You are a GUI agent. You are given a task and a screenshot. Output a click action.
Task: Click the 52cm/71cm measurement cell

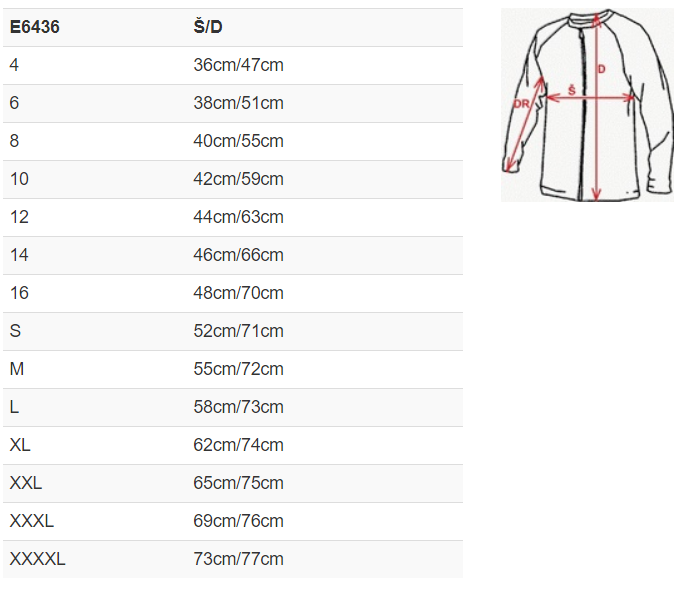coord(238,331)
